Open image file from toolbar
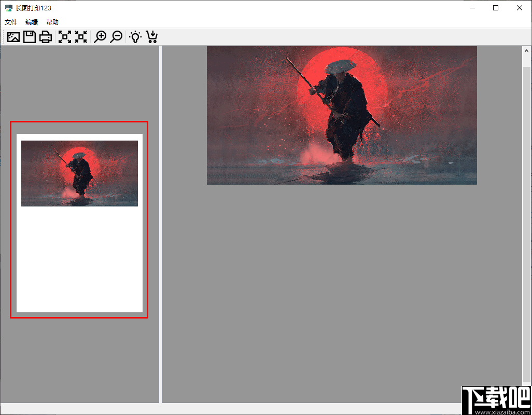532x415 pixels. point(13,37)
